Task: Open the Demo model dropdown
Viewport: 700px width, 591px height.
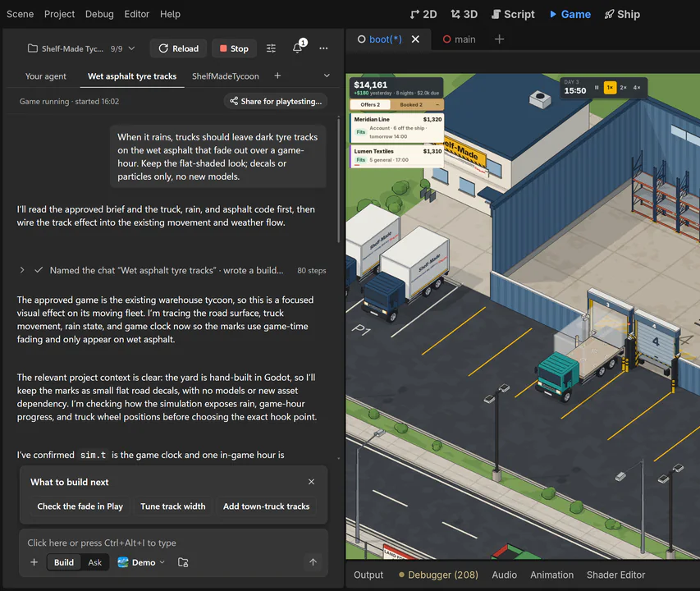Action: click(141, 562)
